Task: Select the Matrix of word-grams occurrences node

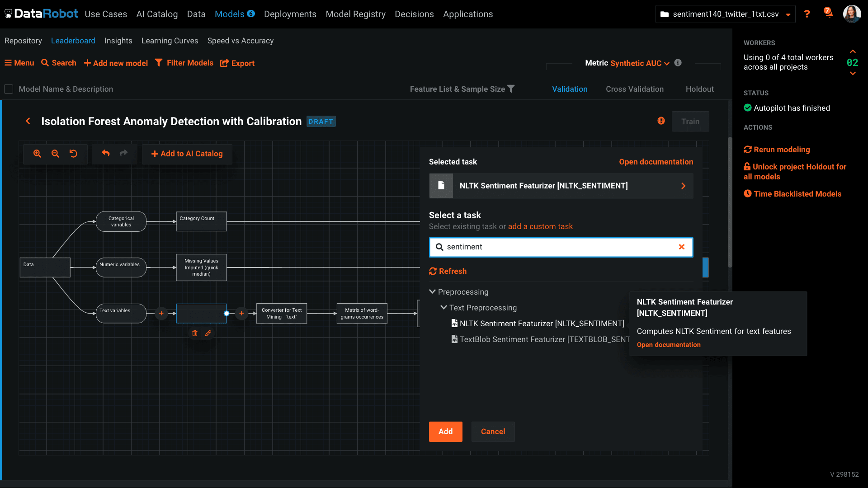Action: click(362, 313)
